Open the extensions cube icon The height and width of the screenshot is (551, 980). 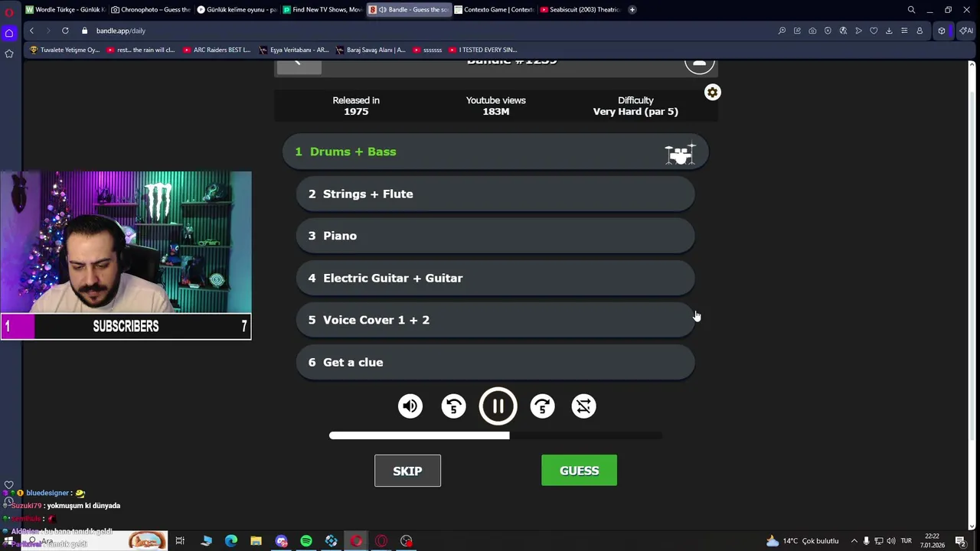pyautogui.click(x=942, y=31)
